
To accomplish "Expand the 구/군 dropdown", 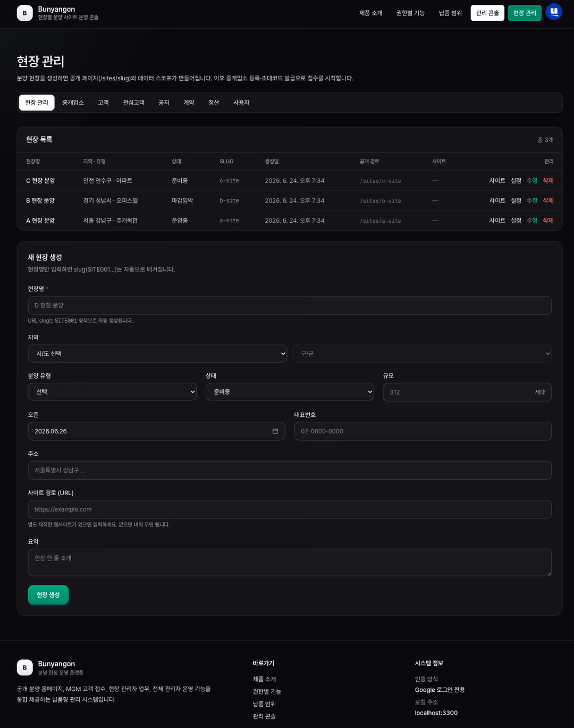I will 422,354.
